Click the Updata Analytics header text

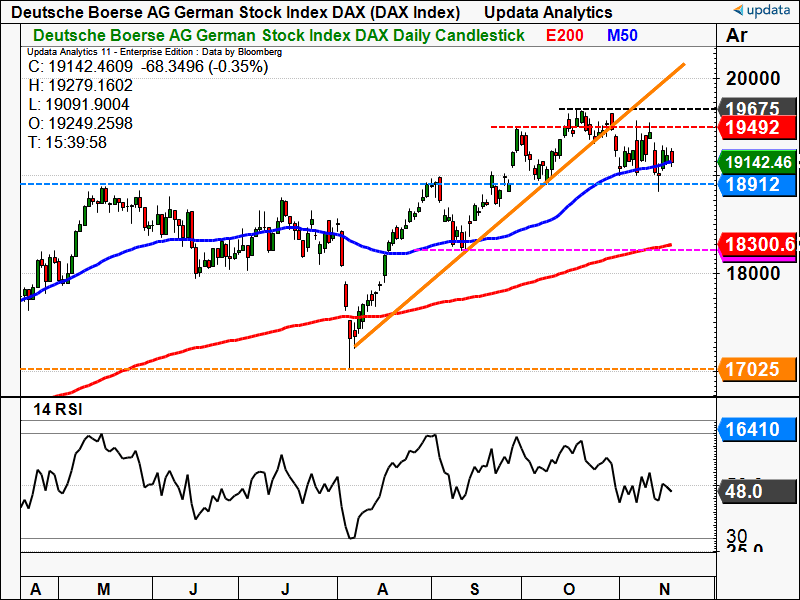pyautogui.click(x=548, y=12)
